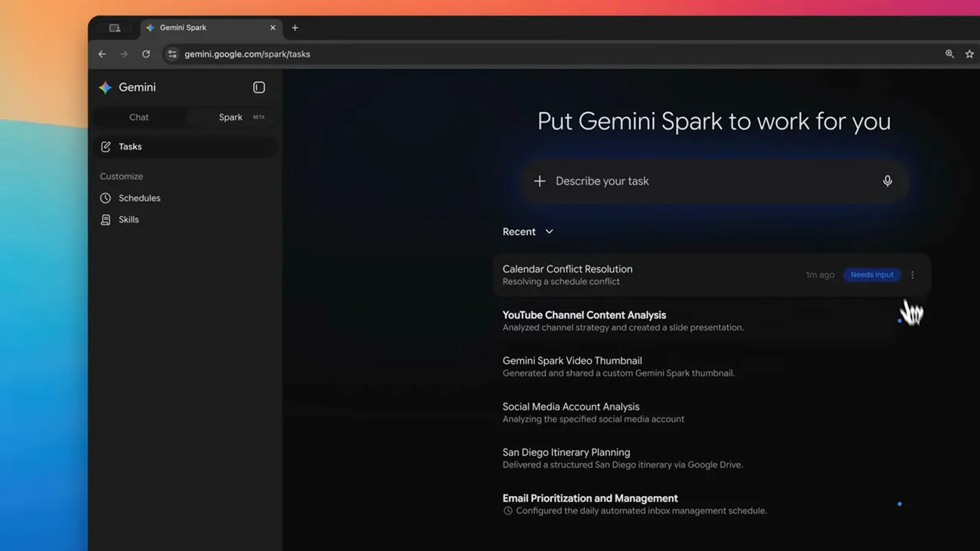Activate the microphone voice input icon
980x551 pixels.
pyautogui.click(x=888, y=181)
